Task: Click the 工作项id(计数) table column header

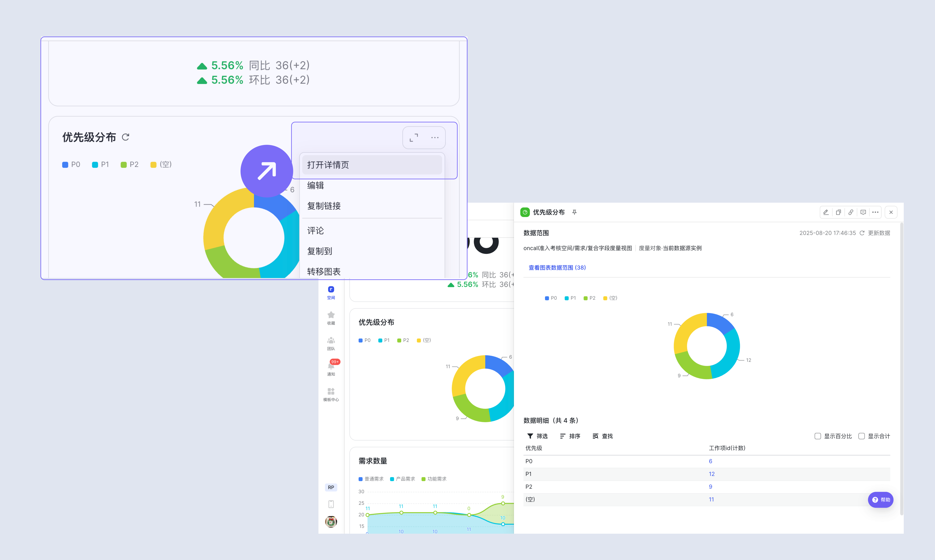Action: click(727, 448)
